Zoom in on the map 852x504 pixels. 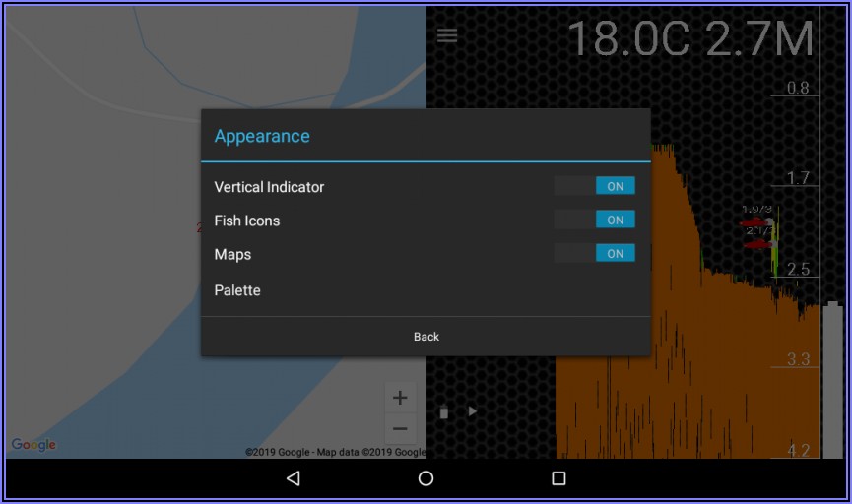tap(400, 399)
